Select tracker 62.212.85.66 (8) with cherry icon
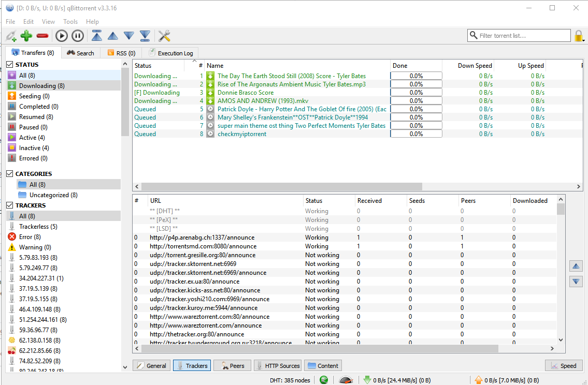This screenshot has height=385, width=588. click(64, 351)
